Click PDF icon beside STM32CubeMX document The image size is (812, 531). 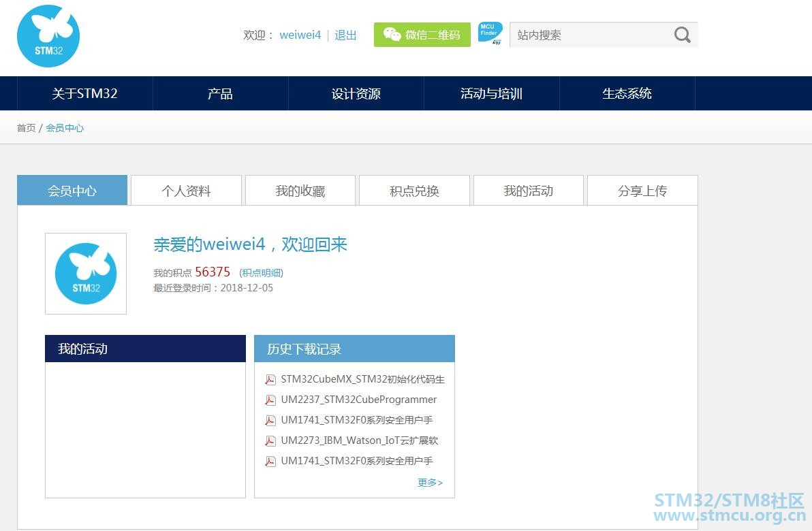click(x=270, y=380)
